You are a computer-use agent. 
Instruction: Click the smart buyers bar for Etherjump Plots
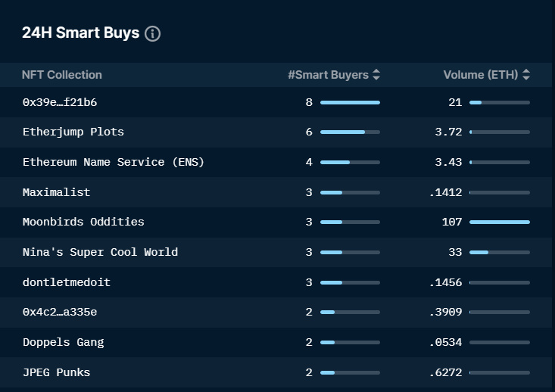point(350,132)
